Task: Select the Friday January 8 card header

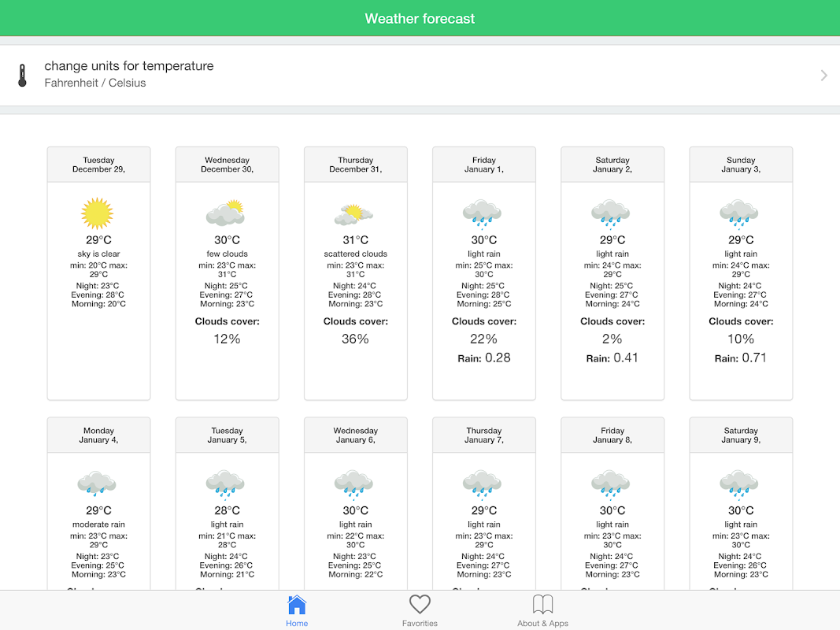Action: click(612, 435)
